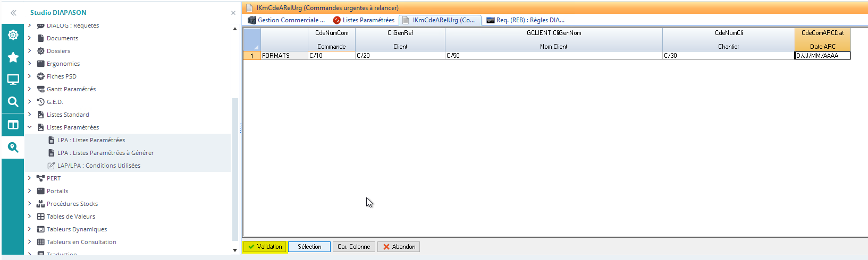Click the Car. Colonne button
The height and width of the screenshot is (260, 868).
[353, 247]
